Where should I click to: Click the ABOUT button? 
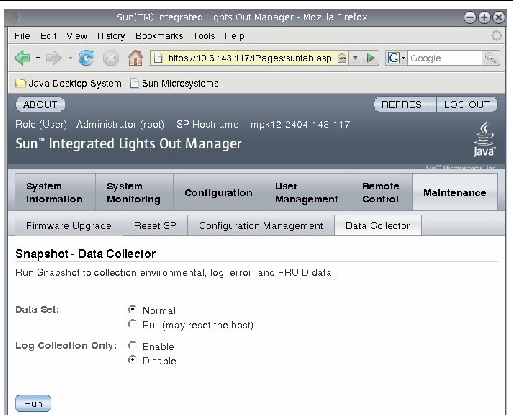coord(40,105)
